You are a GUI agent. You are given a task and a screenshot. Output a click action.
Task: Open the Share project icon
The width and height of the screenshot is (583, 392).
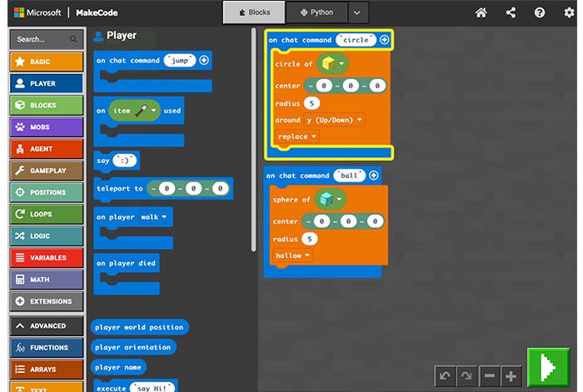click(510, 12)
